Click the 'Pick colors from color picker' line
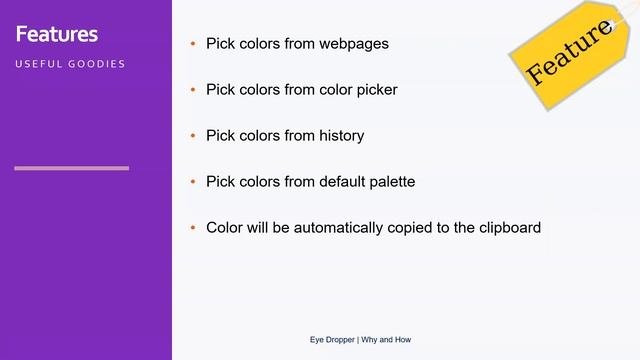The image size is (640, 360). click(x=302, y=90)
